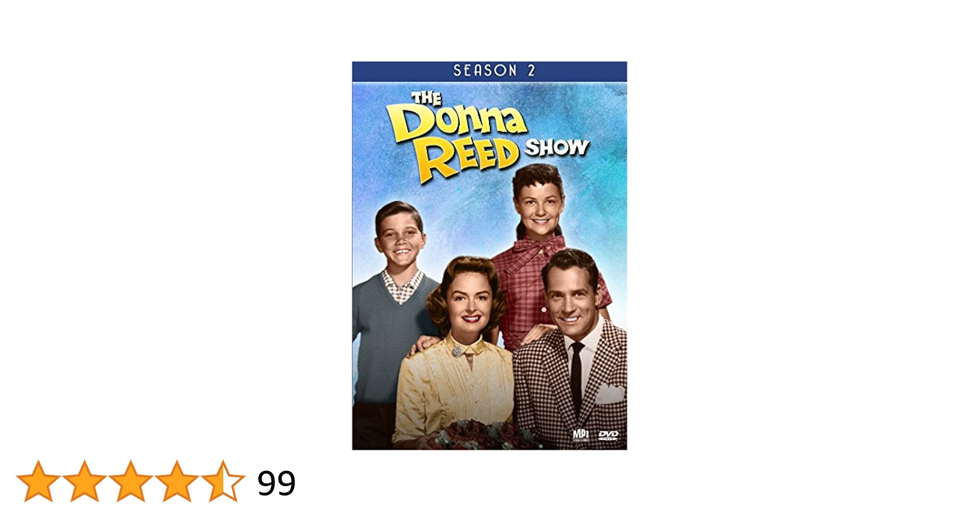Click the Season 2 banner
980x513 pixels.
click(489, 71)
